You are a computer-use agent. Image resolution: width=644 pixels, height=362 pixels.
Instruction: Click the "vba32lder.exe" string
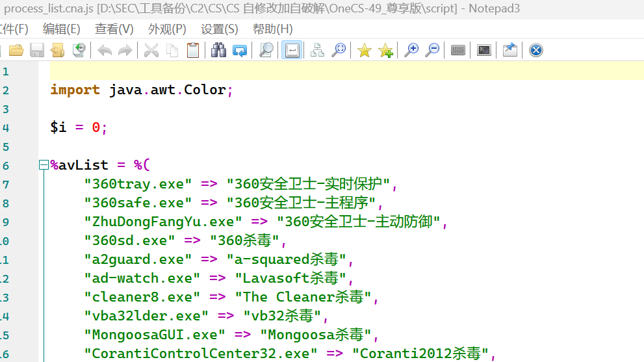click(x=146, y=317)
